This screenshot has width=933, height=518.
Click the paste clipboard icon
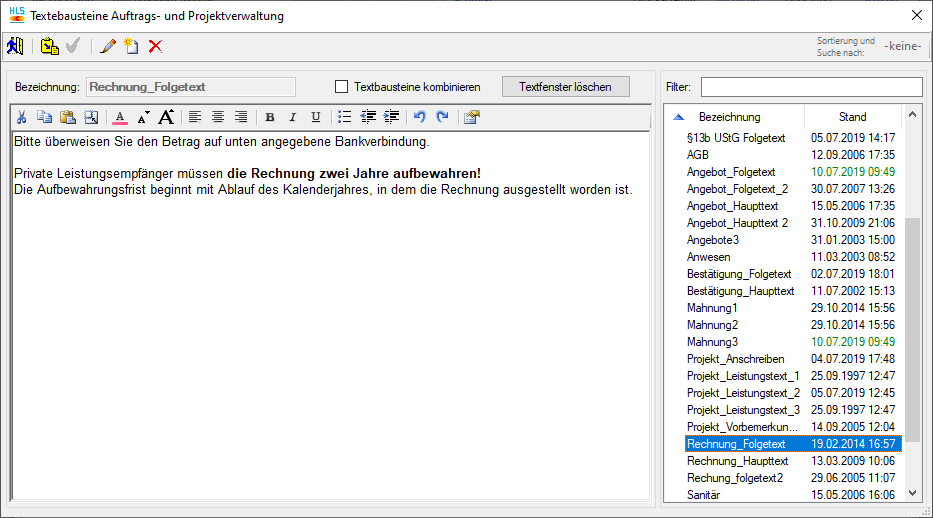coord(68,117)
